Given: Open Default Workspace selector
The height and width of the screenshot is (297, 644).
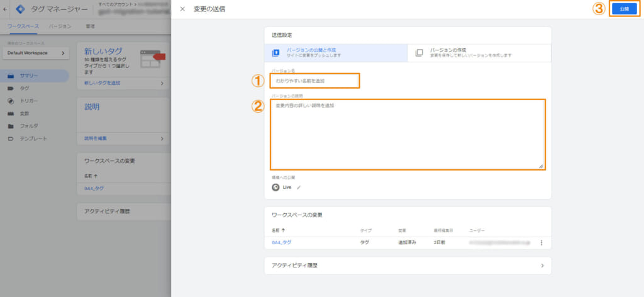Looking at the screenshot, I should [36, 53].
